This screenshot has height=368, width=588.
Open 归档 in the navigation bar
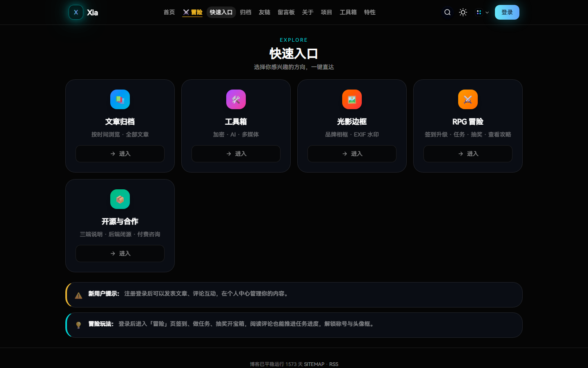pos(246,12)
